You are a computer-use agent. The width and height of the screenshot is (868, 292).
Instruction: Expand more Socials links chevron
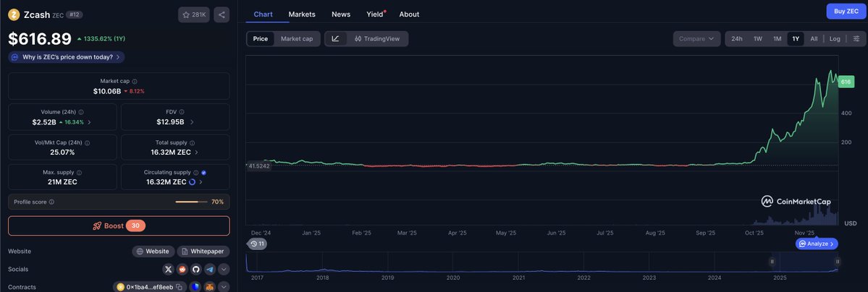tap(224, 270)
